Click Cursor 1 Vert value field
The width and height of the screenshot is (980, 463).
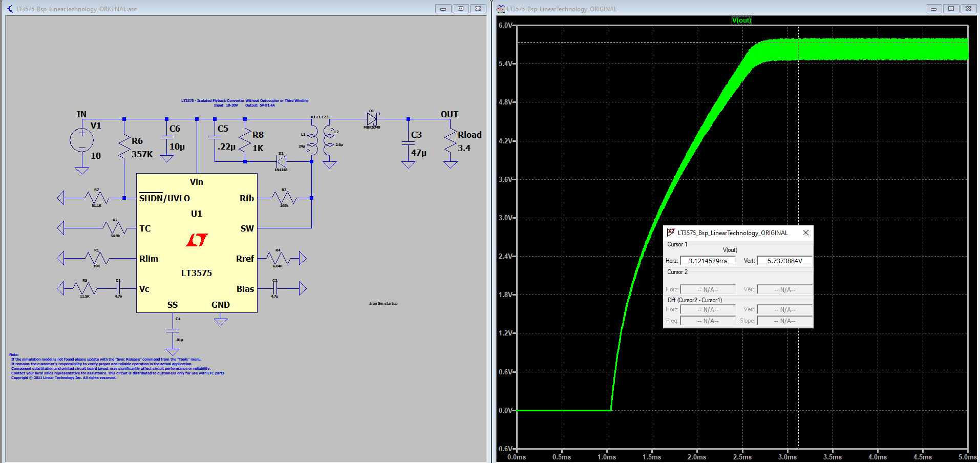point(784,261)
